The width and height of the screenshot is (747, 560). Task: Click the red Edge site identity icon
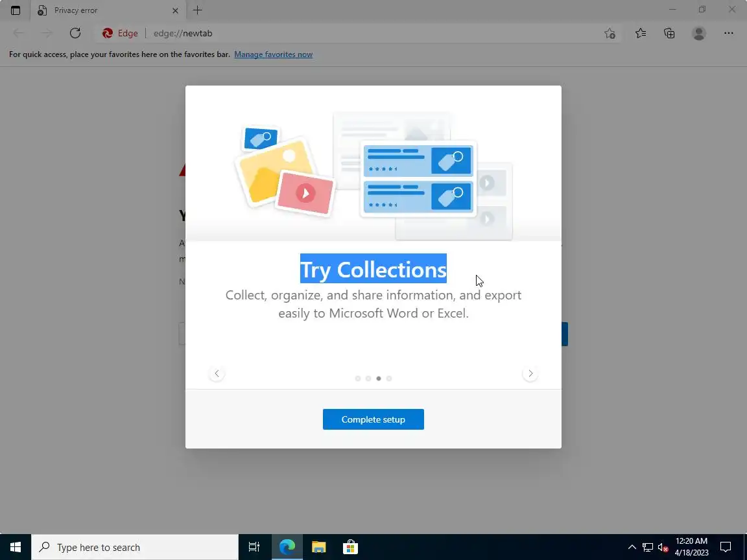(x=108, y=33)
